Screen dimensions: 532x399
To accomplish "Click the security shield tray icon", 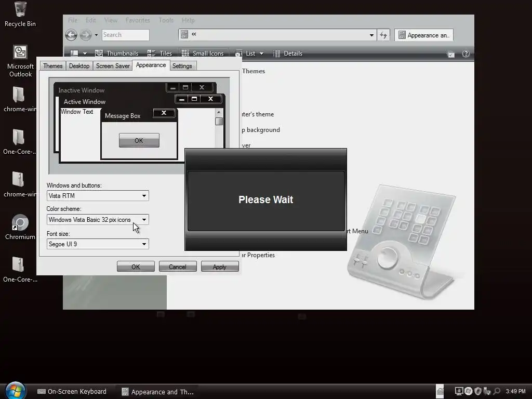I will (478, 391).
